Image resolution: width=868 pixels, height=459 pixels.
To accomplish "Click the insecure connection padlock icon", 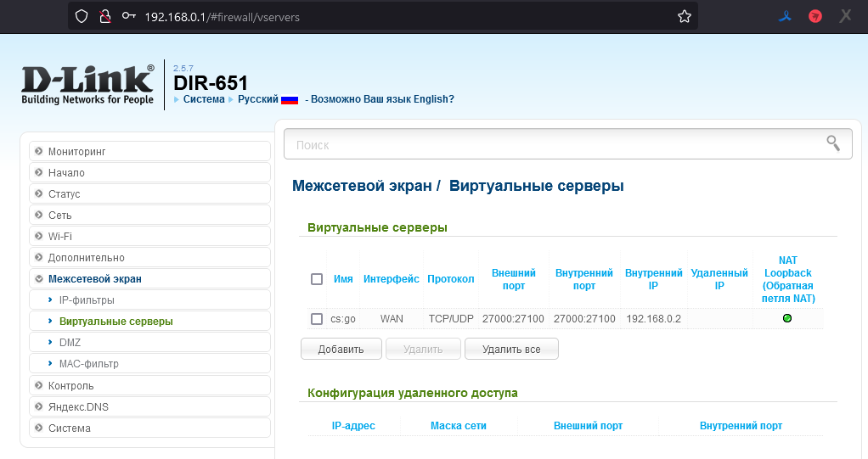I will 105,17.
